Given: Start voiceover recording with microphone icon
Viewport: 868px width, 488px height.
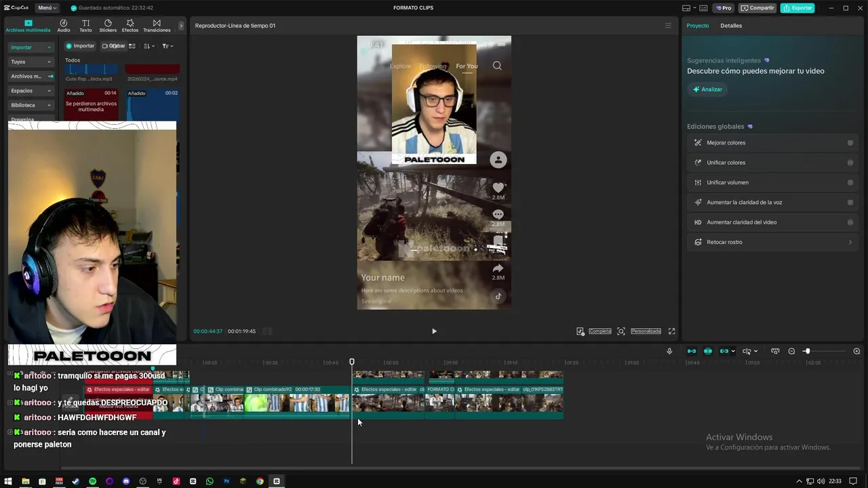Looking at the screenshot, I should (x=669, y=351).
